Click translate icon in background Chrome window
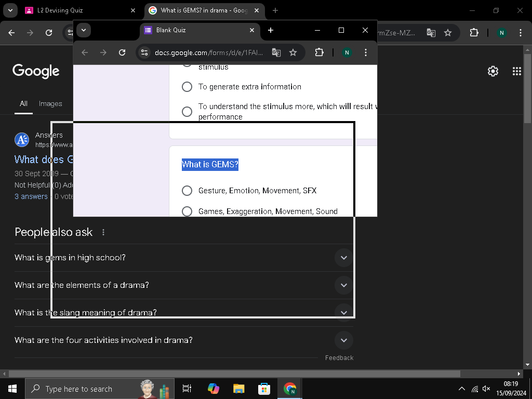This screenshot has width=532, height=399. coord(431,33)
